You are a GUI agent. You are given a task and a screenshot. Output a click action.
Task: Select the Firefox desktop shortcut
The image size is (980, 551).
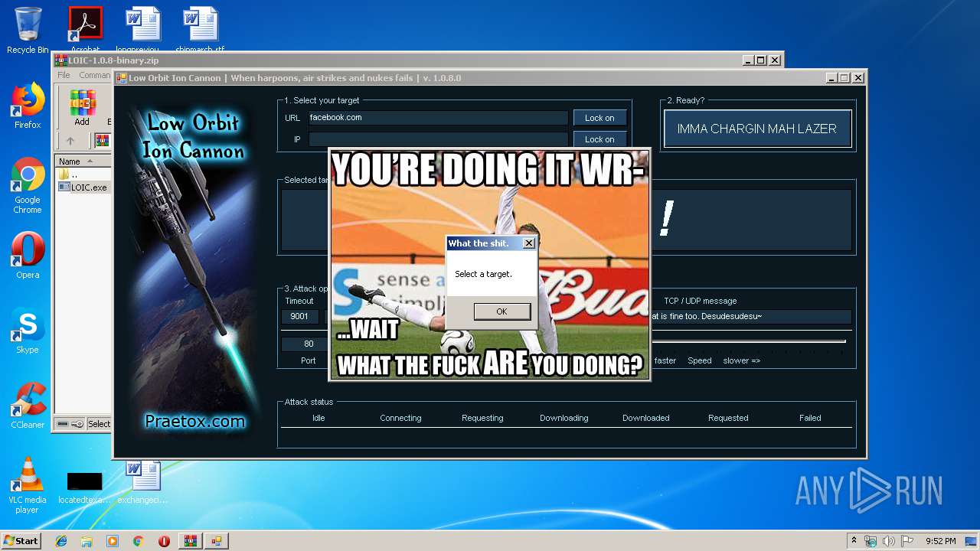coord(28,106)
